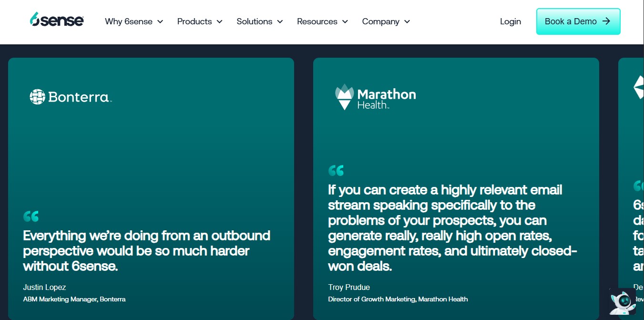Click 'Director of Growth Marketing, Marathon Health' text

(398, 299)
